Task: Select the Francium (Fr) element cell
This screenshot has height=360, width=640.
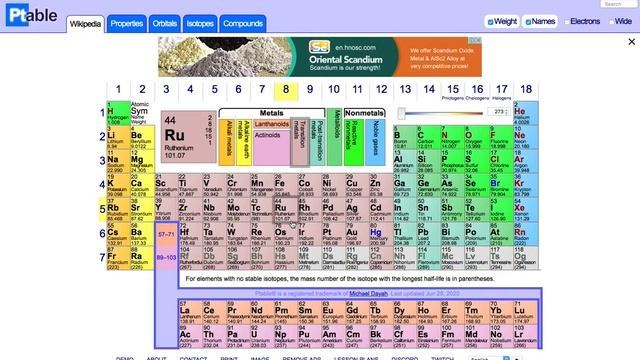Action: (x=119, y=258)
